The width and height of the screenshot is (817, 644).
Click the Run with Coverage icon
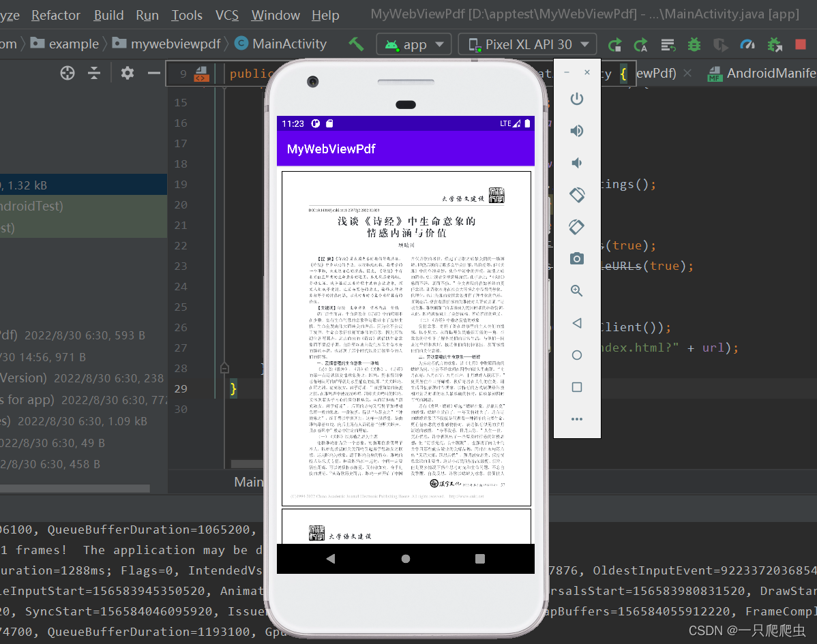(x=721, y=45)
